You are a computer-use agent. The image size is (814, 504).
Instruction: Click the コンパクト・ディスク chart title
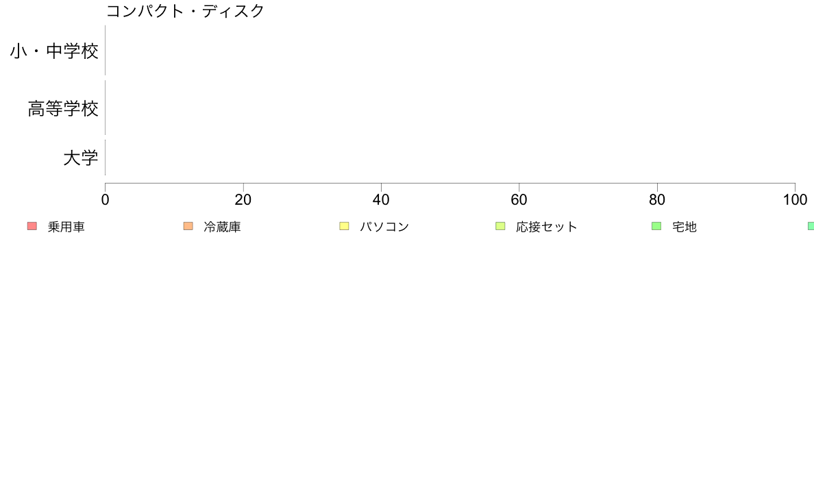pyautogui.click(x=185, y=11)
